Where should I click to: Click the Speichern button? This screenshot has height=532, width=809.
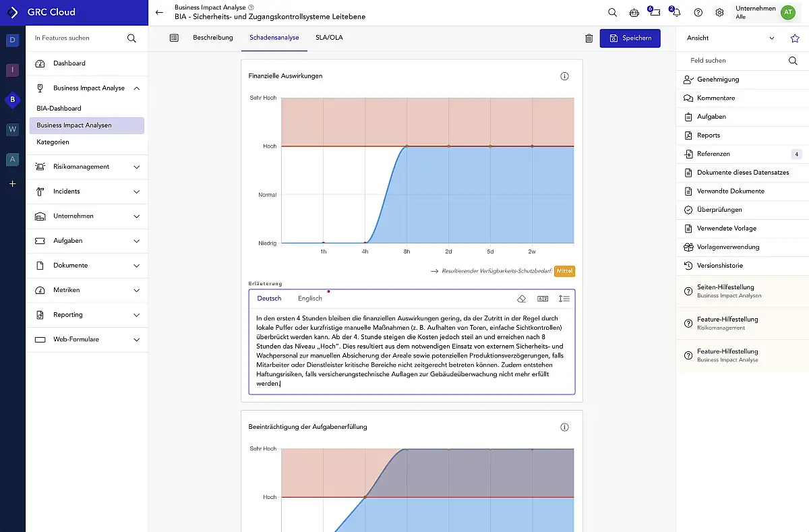coord(630,38)
